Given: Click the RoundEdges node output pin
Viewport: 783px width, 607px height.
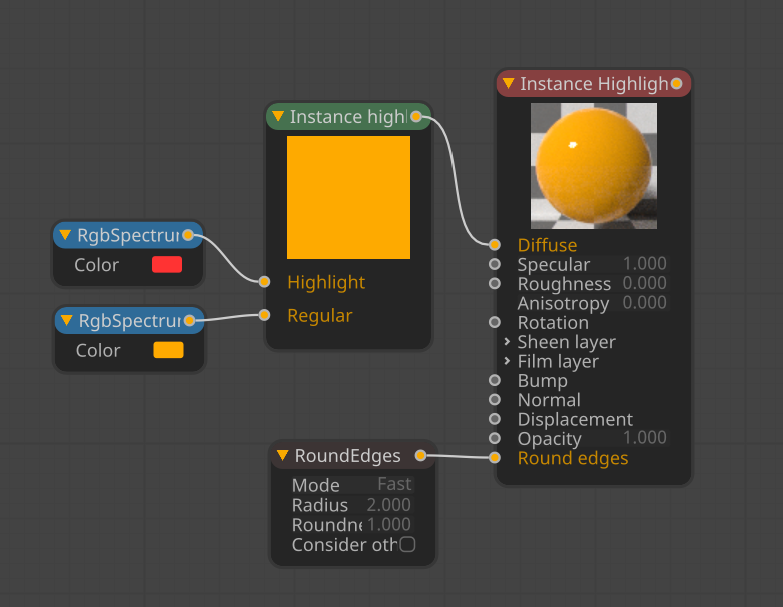Looking at the screenshot, I should [x=420, y=456].
